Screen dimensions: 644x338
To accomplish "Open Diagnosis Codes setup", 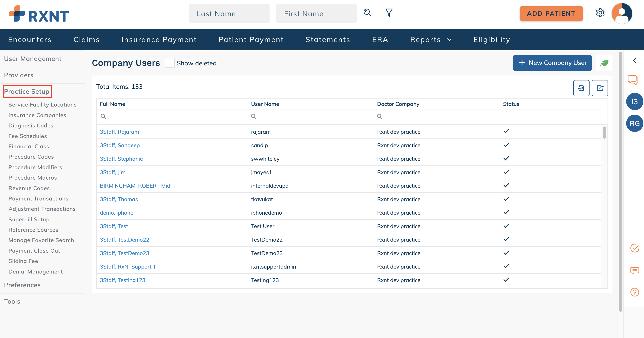I will [31, 126].
